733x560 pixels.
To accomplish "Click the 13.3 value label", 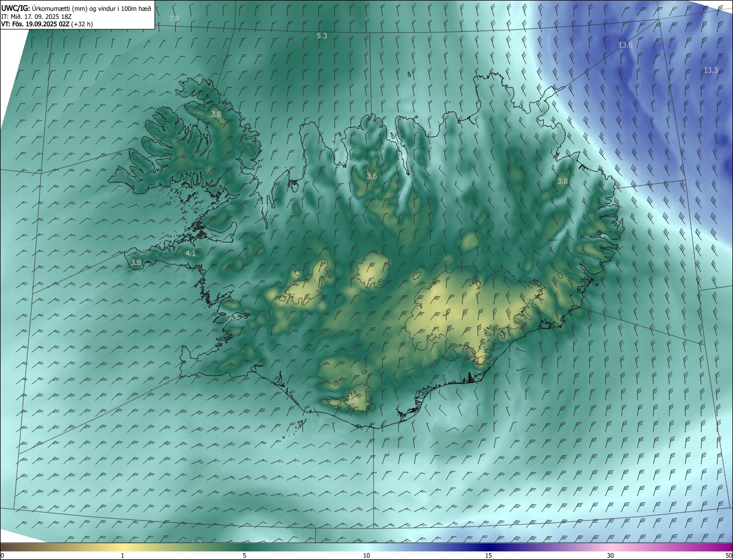I will 710,70.
